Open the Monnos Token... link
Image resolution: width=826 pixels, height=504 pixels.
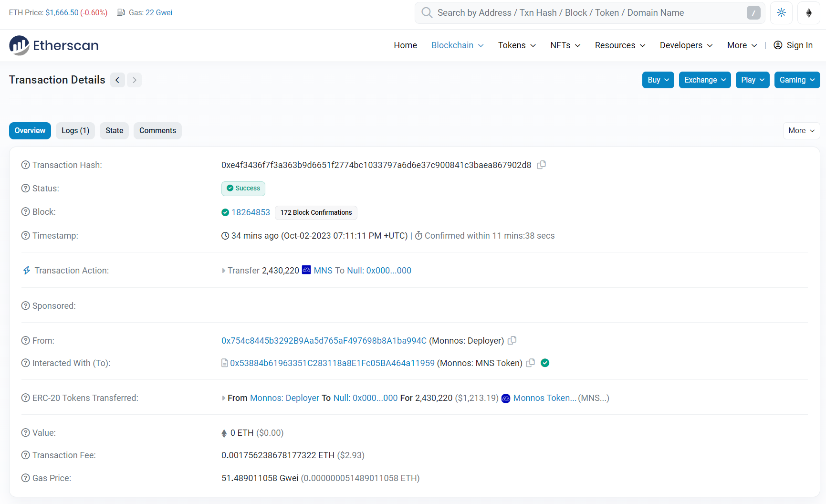(x=545, y=398)
